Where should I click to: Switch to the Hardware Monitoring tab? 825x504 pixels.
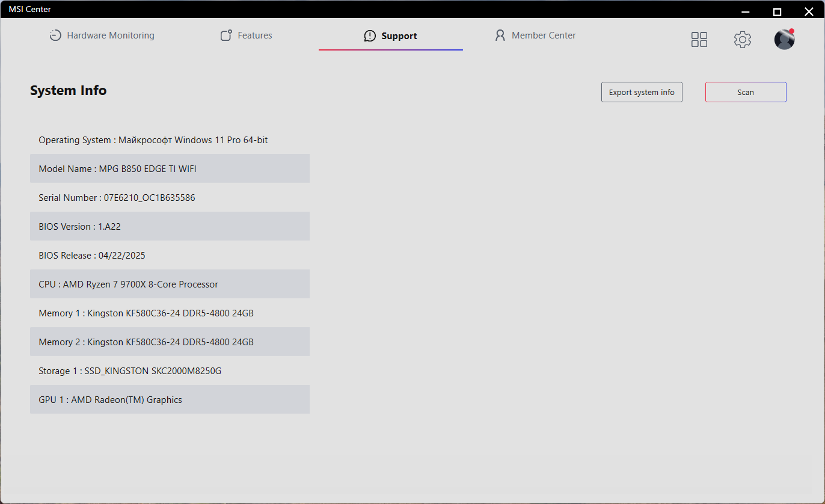(102, 35)
